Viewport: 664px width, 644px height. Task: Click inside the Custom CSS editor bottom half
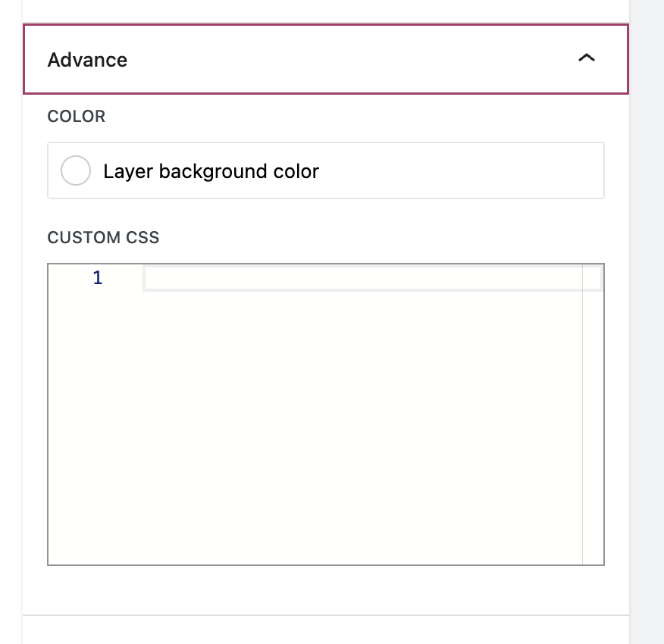(326, 492)
